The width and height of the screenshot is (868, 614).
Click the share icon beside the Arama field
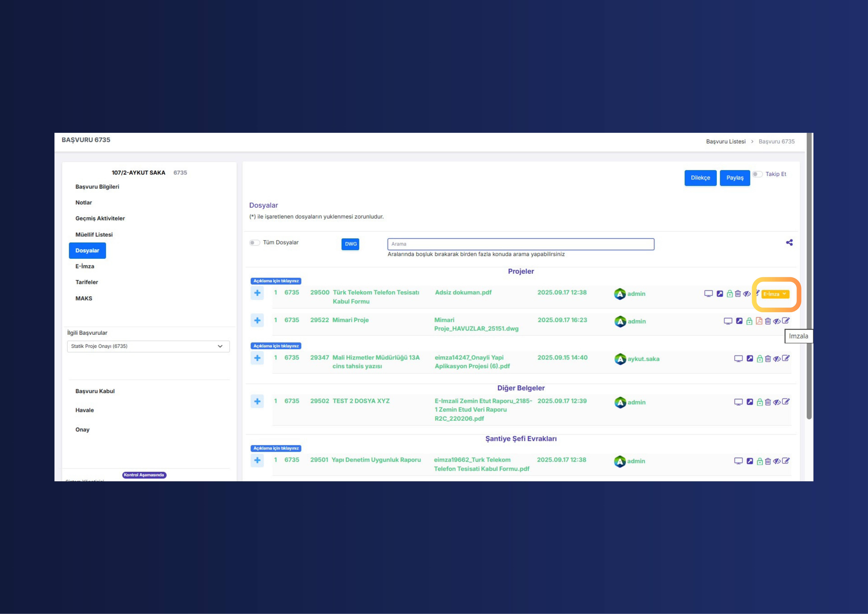click(x=789, y=242)
